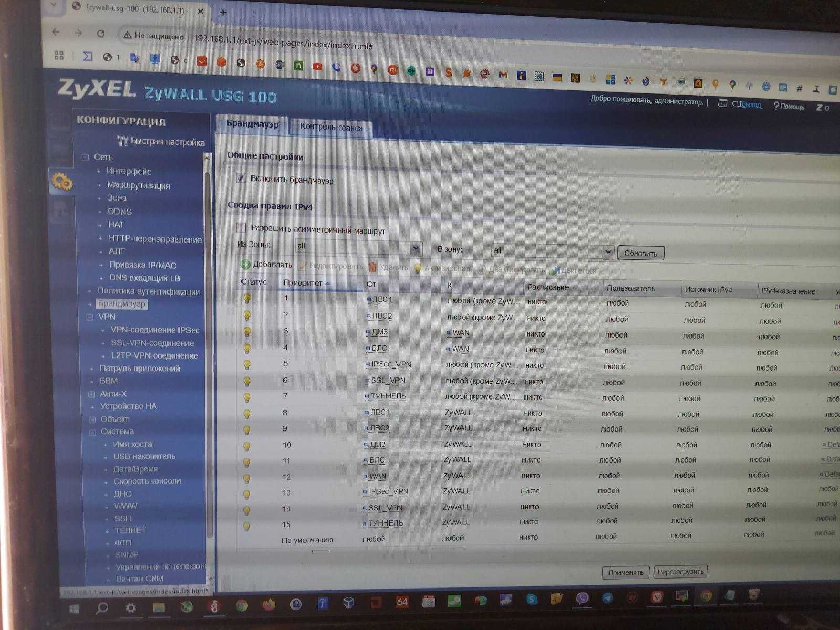Click the apps grid icon in bookmarks bar
840x630 pixels.
pos(59,55)
